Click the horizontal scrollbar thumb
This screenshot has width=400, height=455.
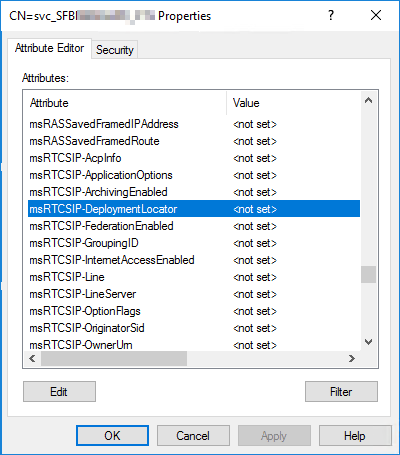pyautogui.click(x=114, y=359)
